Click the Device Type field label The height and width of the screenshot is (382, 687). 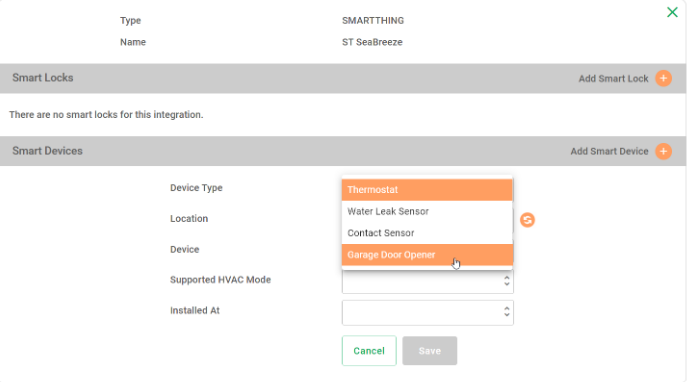click(196, 188)
